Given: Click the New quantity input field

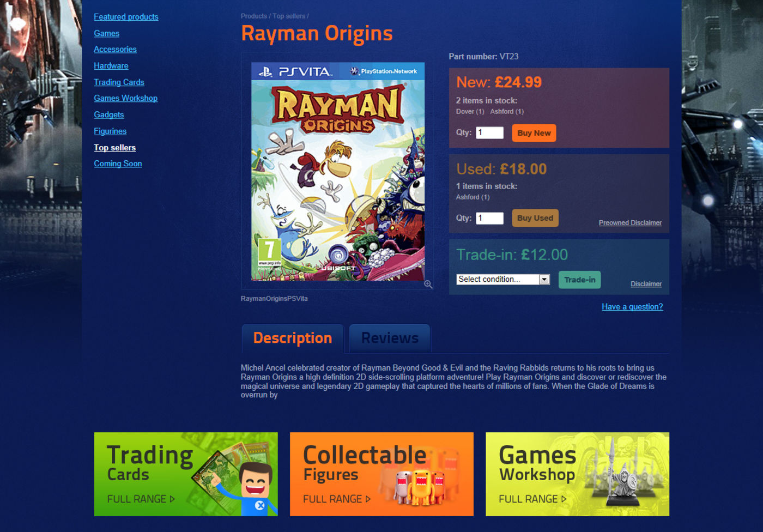Looking at the screenshot, I should coord(489,132).
